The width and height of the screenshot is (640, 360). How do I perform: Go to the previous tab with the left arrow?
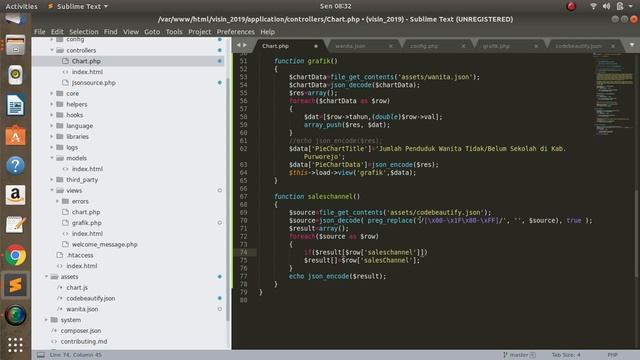click(239, 45)
